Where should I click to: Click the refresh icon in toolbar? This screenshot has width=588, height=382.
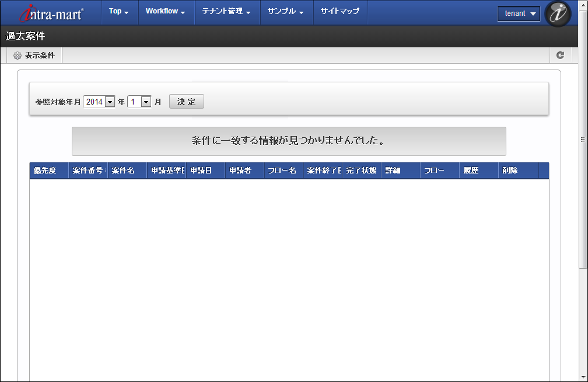pos(560,55)
